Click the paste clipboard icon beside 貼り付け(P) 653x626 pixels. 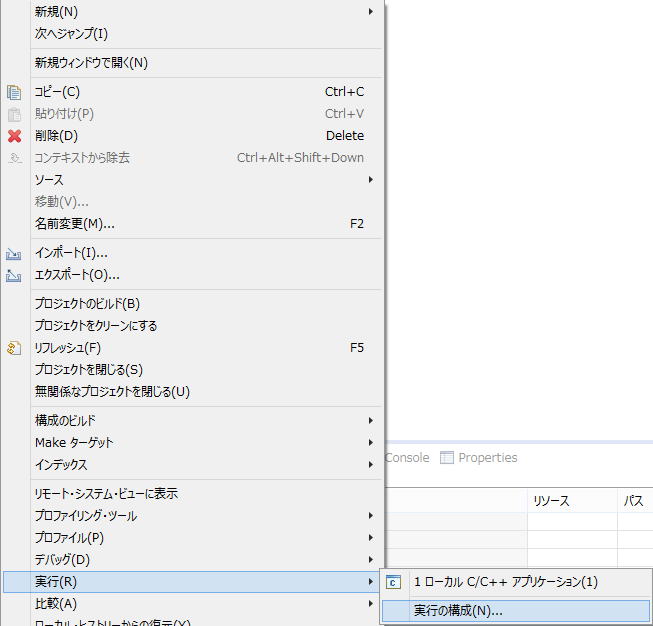[14, 114]
